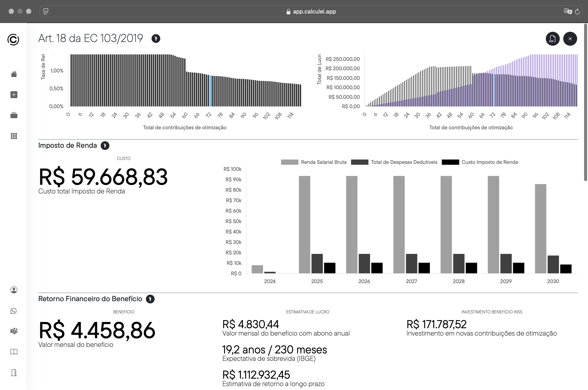Toggle Custo Imposto de Renda legend entry
This screenshot has width=588, height=390.
[480, 162]
